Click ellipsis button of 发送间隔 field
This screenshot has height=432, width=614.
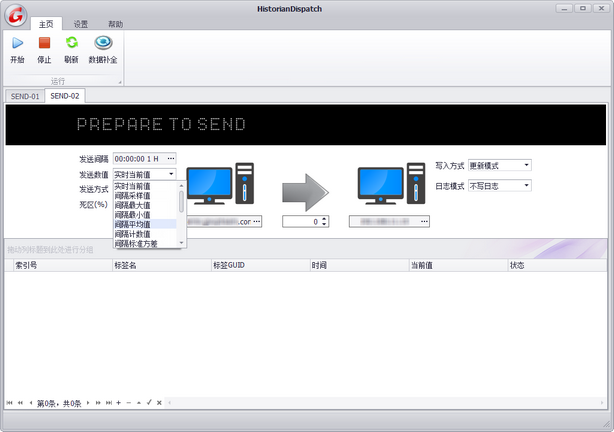click(x=171, y=159)
